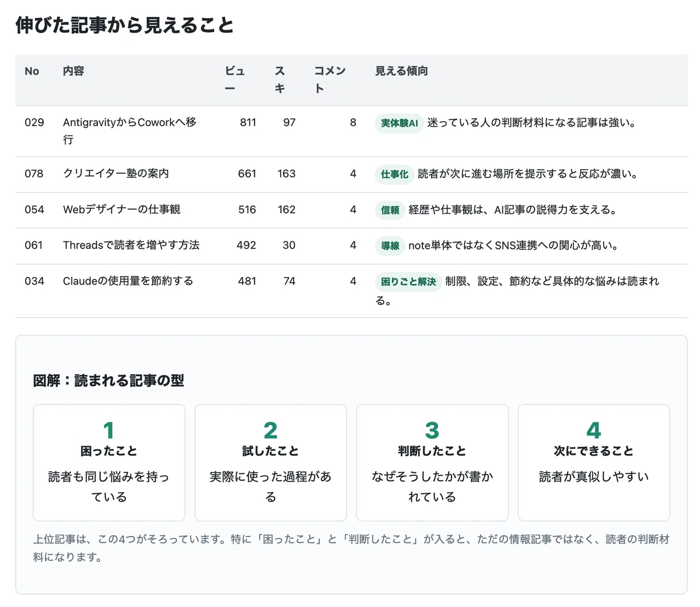Click the comment count 8

[353, 122]
